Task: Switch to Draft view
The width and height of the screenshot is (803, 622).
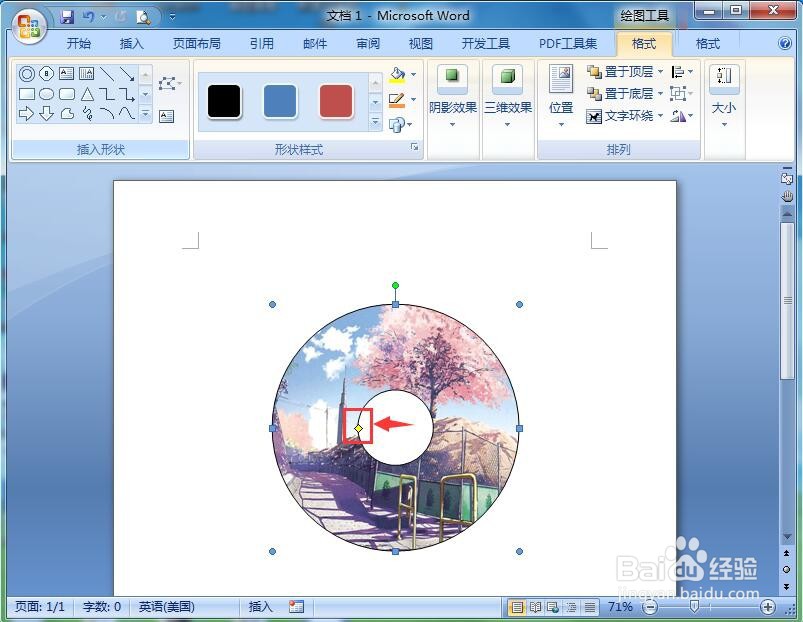Action: click(590, 607)
